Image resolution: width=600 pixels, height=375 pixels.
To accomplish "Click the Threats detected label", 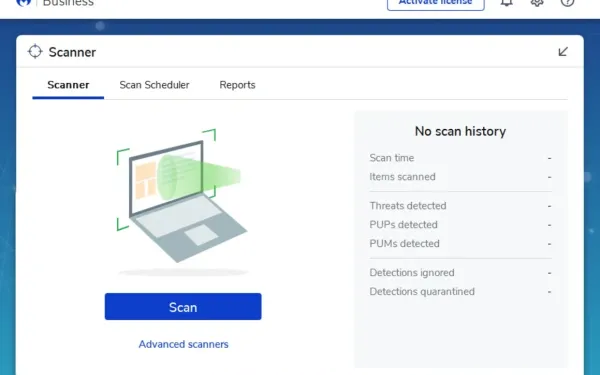I will point(408,206).
